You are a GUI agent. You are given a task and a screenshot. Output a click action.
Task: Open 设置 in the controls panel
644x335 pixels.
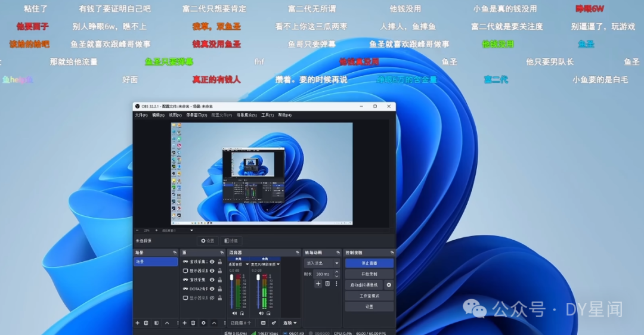pyautogui.click(x=369, y=306)
